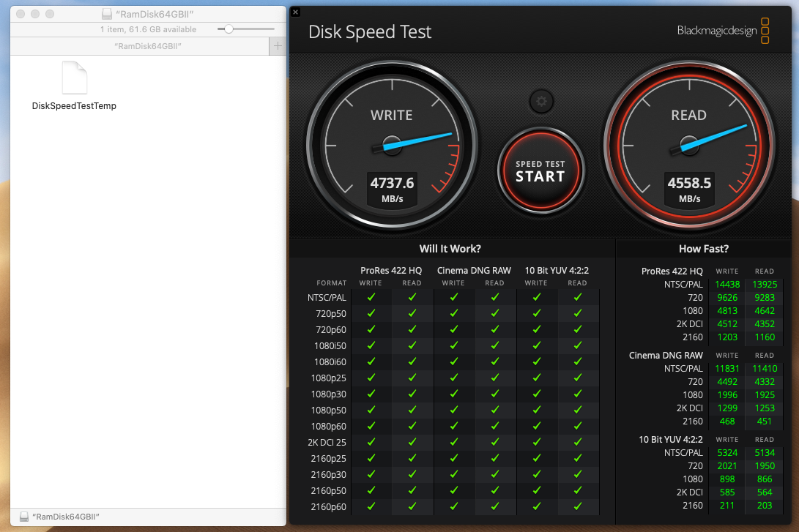Click the 11831 Cinema DNG NTSC/PAL write value
The height and width of the screenshot is (532, 799).
pos(727,369)
